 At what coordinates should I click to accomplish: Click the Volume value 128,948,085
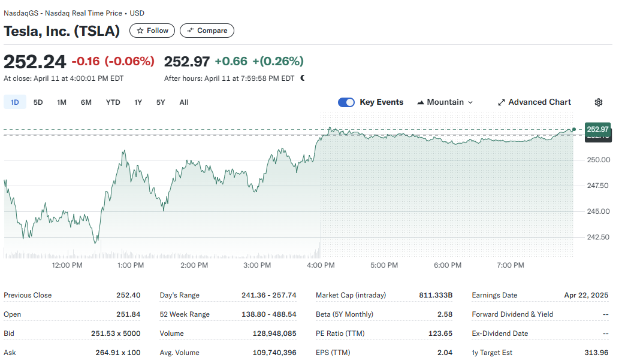click(x=274, y=333)
